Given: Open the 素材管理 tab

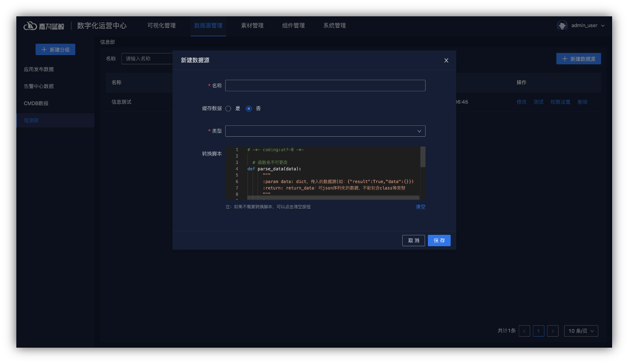Looking at the screenshot, I should point(252,26).
